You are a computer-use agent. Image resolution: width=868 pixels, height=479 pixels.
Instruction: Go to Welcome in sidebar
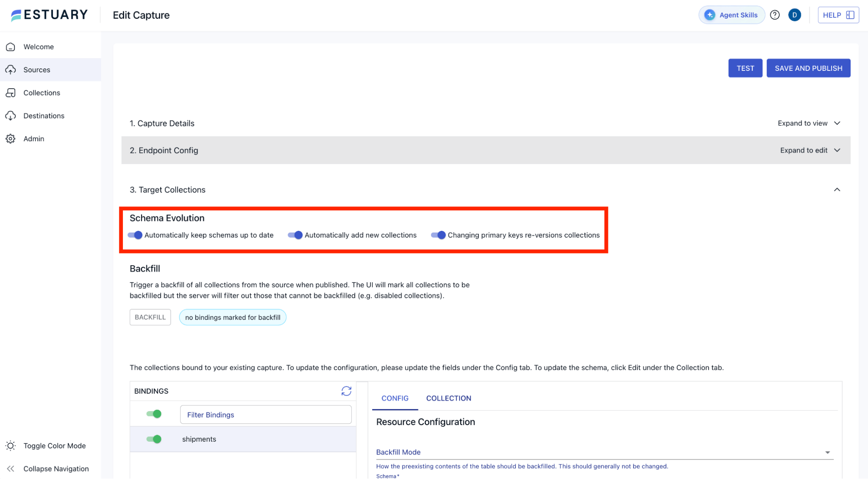pyautogui.click(x=50, y=47)
